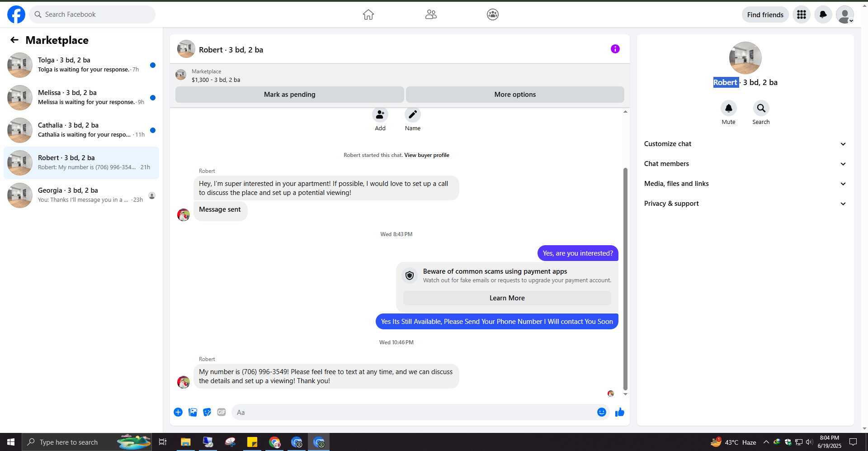Image resolution: width=868 pixels, height=451 pixels.
Task: Expand Privacy & support section
Action: pyautogui.click(x=745, y=204)
